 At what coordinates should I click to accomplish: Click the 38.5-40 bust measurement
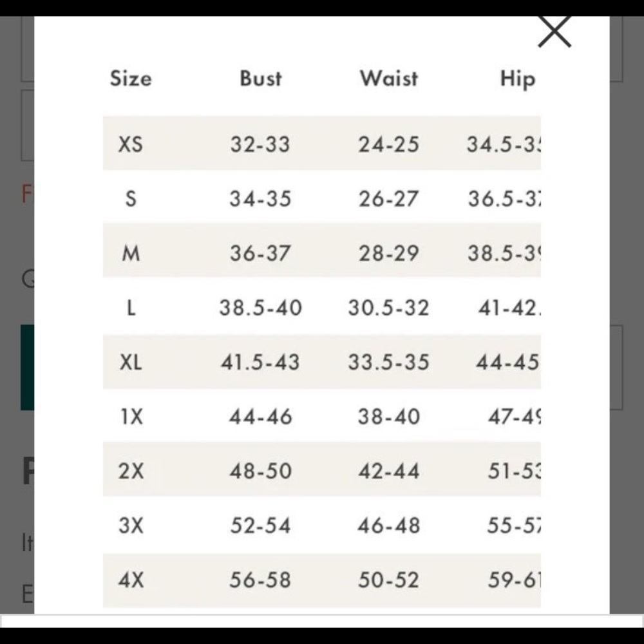click(260, 308)
